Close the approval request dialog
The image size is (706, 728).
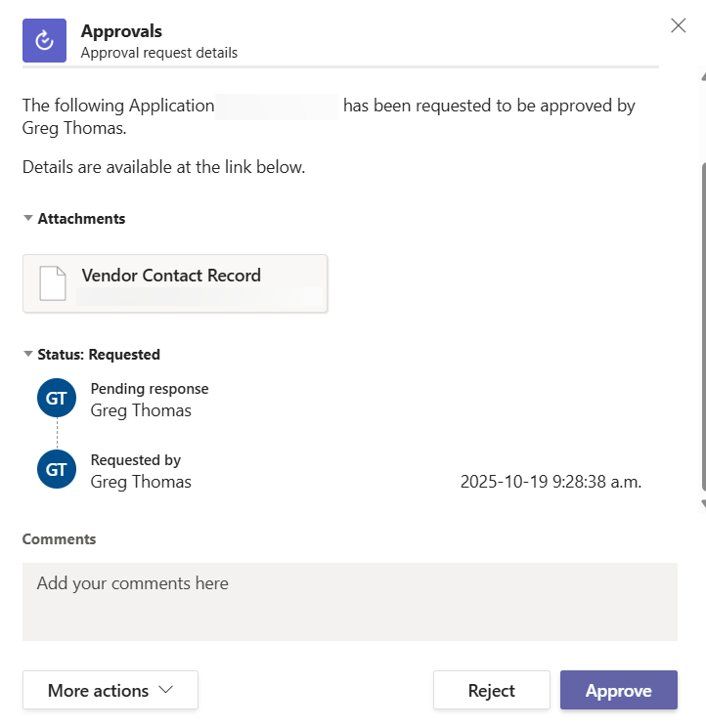pyautogui.click(x=678, y=26)
